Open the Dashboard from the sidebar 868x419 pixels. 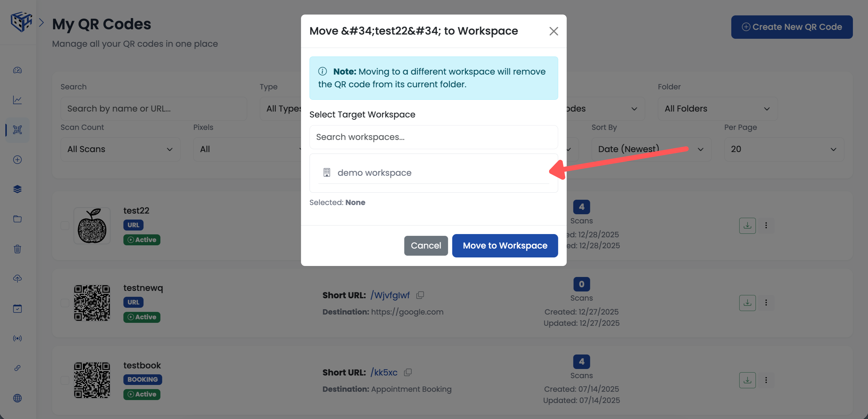(x=17, y=70)
